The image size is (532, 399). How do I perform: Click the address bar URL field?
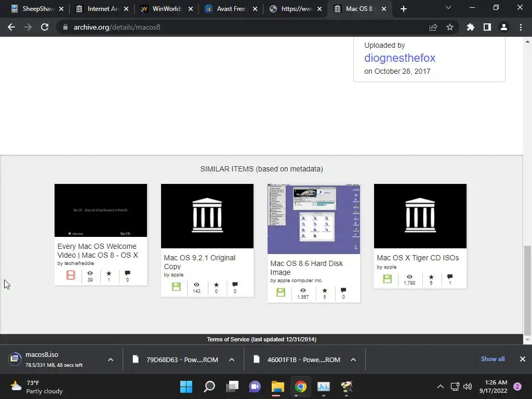coord(237,27)
